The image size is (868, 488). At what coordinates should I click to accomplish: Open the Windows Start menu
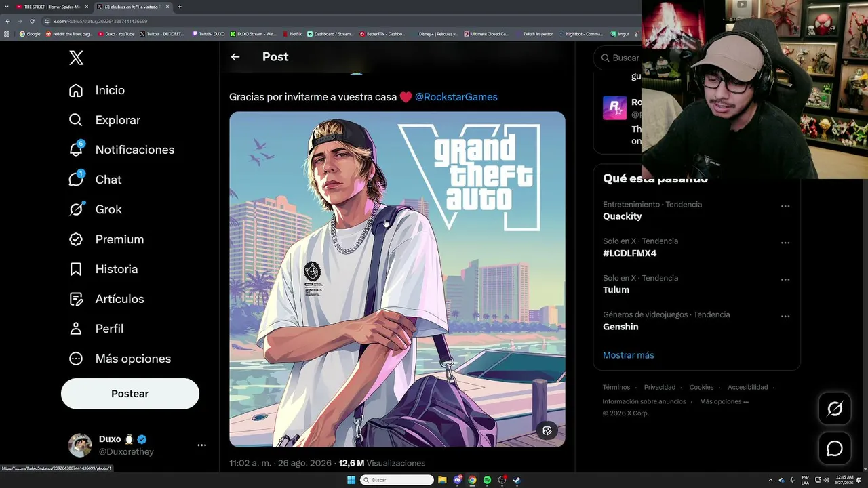coord(351,480)
